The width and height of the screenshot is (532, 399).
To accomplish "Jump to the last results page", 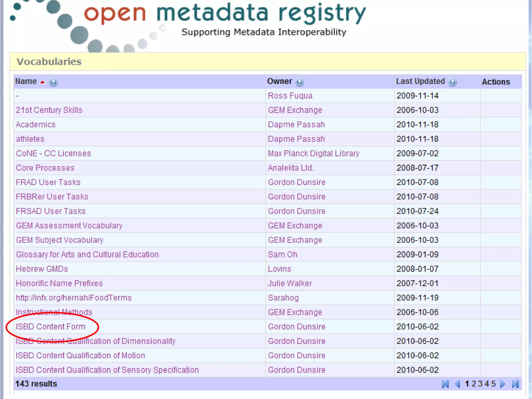I will click(515, 384).
